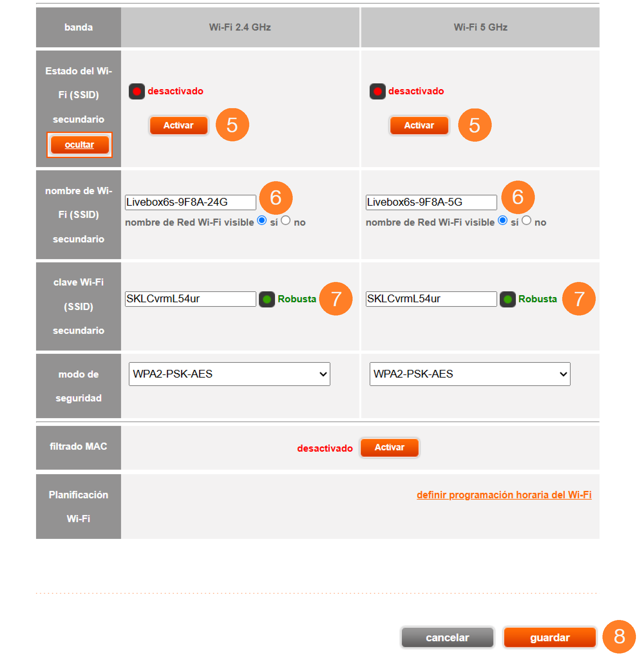The height and width of the screenshot is (667, 644).
Task: Select 'sí' for 5 GHz network visibility
Action: pos(502,221)
